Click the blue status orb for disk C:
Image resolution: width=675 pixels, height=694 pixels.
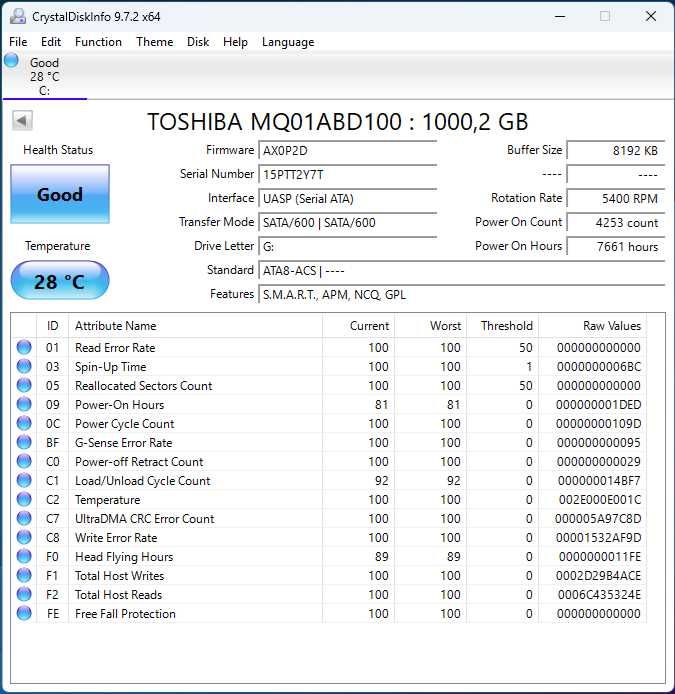tap(12, 60)
